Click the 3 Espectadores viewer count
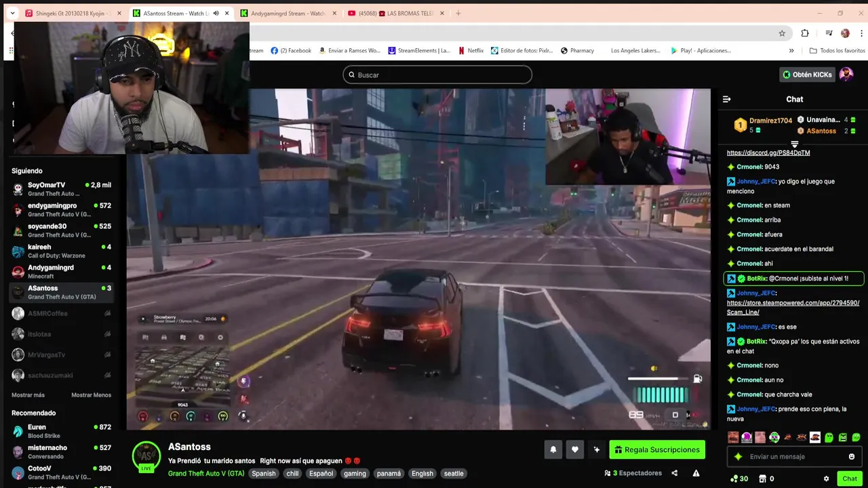This screenshot has height=488, width=868. [x=633, y=473]
